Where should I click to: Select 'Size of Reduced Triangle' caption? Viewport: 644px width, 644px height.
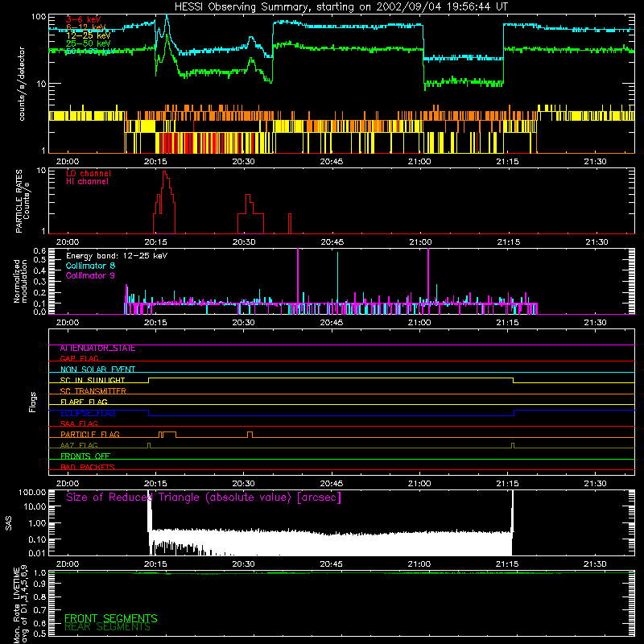tap(204, 497)
